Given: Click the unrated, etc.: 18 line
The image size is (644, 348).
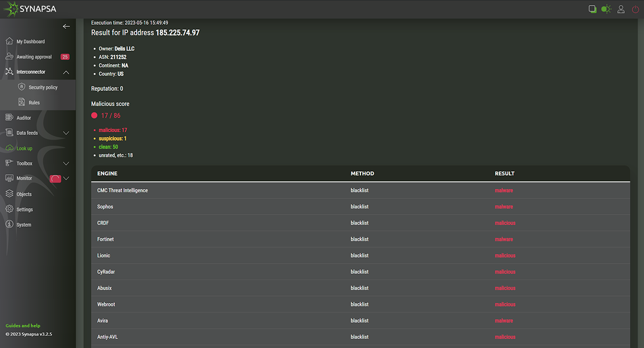Looking at the screenshot, I should click(116, 155).
